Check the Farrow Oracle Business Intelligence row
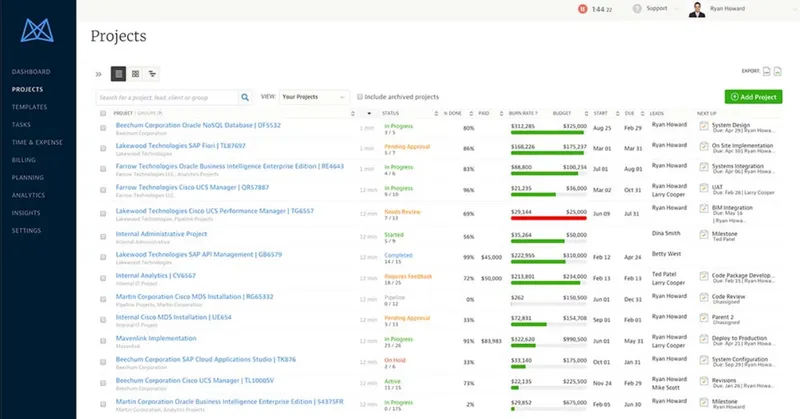Screen dimensions: 800x419 click(x=103, y=169)
